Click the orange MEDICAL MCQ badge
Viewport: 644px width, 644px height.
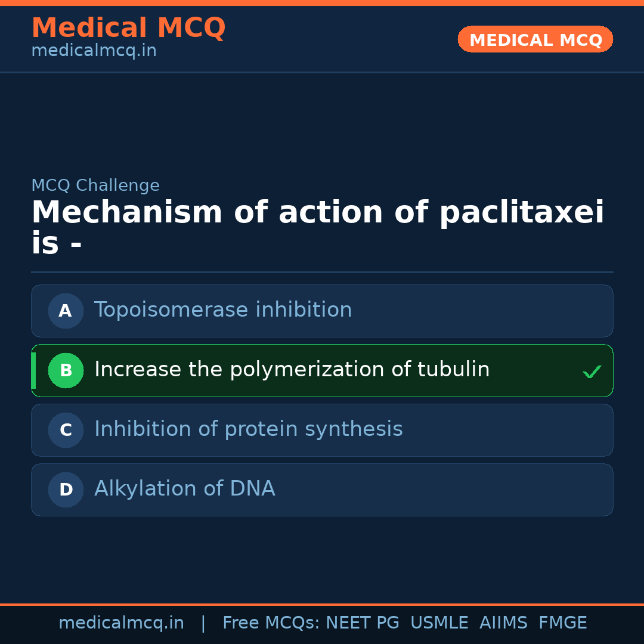[x=535, y=40]
